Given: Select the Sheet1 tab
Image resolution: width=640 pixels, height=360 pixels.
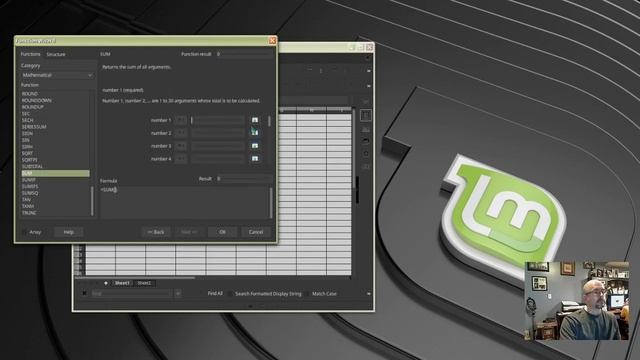Looking at the screenshot, I should tap(122, 283).
